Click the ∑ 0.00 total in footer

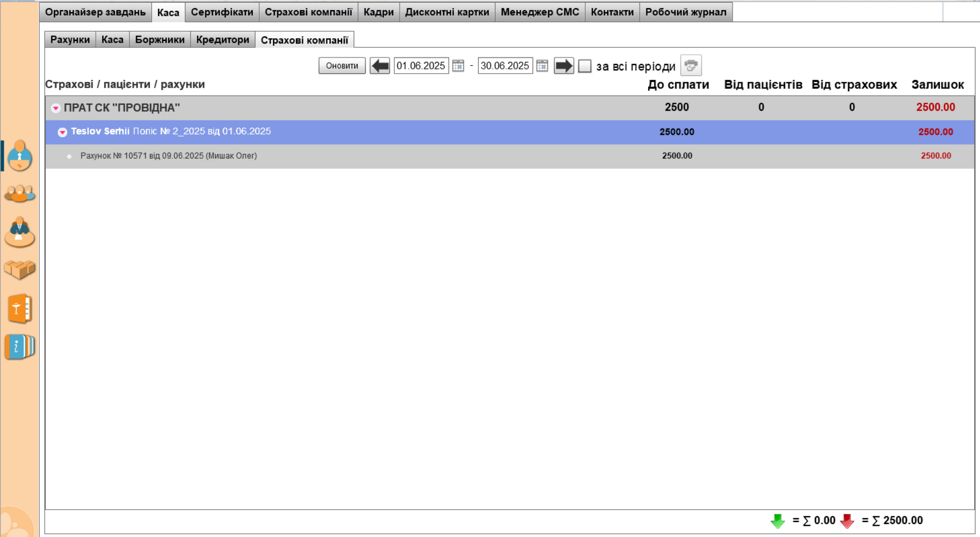(819, 520)
